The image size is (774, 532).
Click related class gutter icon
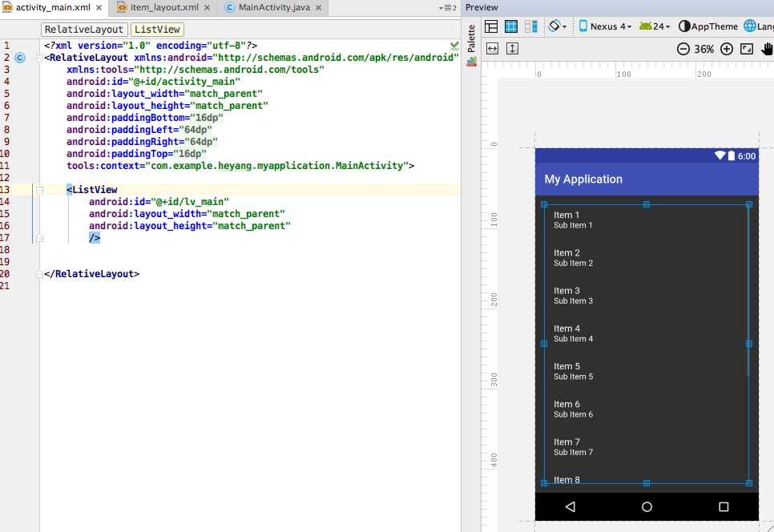click(20, 58)
